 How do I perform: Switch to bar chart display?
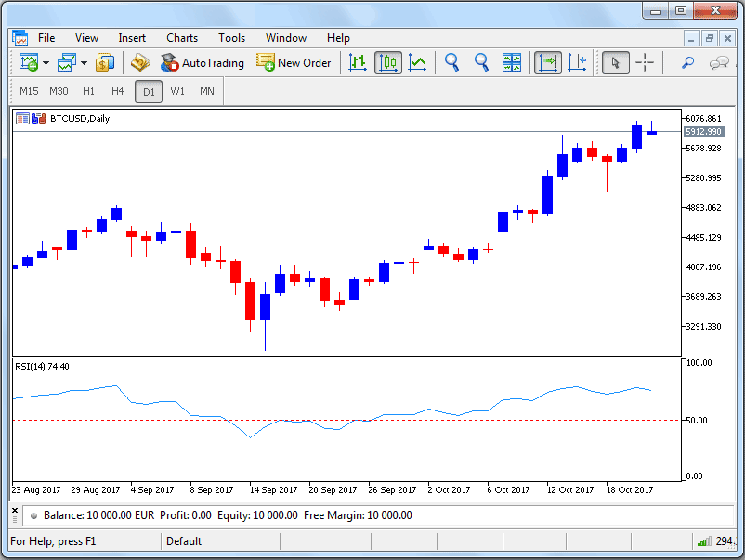click(358, 63)
